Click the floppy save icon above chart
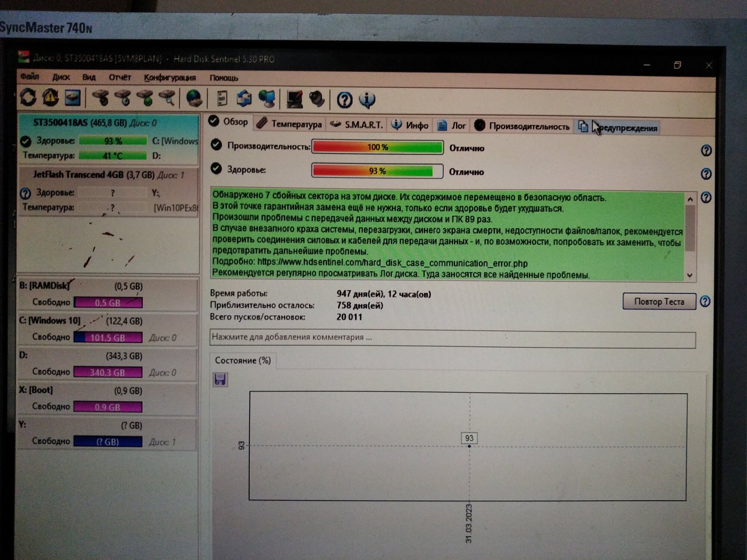Image resolution: width=747 pixels, height=560 pixels. coord(220,380)
